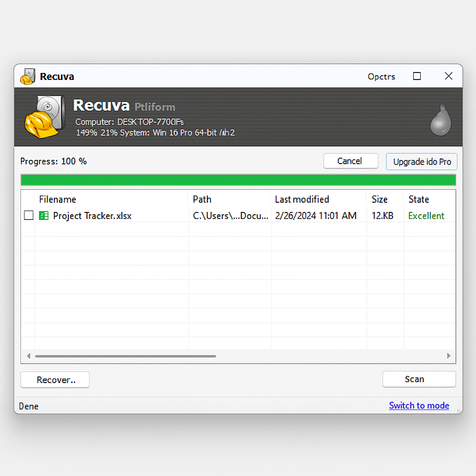Click the Piriform pear logo
Image resolution: width=476 pixels, height=476 pixels.
441,120
